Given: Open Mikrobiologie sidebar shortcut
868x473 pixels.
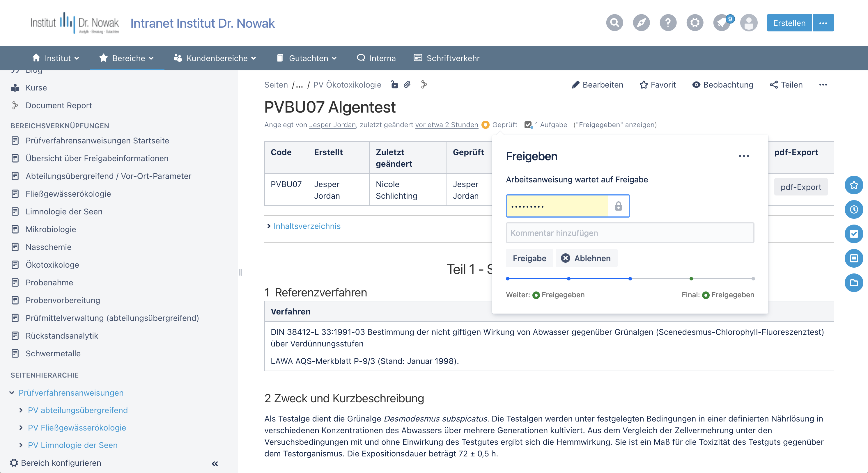Looking at the screenshot, I should click(51, 229).
